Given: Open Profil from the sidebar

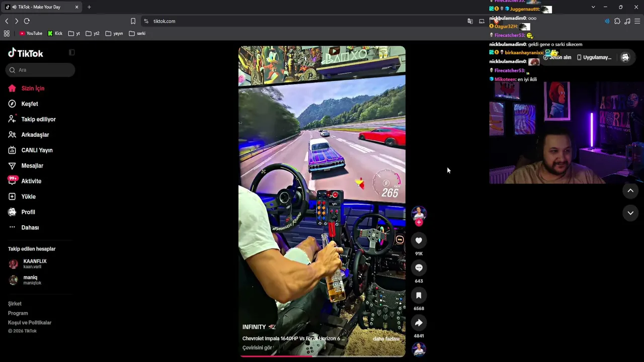Looking at the screenshot, I should pyautogui.click(x=22, y=212).
